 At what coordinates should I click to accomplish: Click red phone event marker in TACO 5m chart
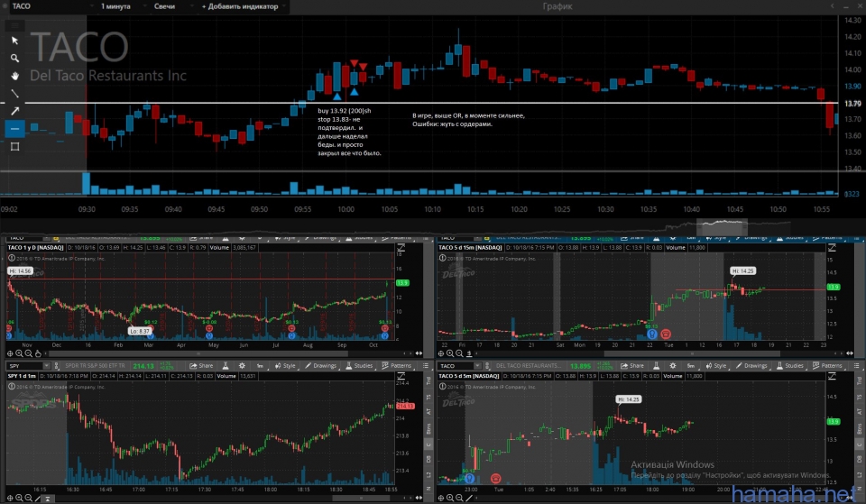pos(496,478)
